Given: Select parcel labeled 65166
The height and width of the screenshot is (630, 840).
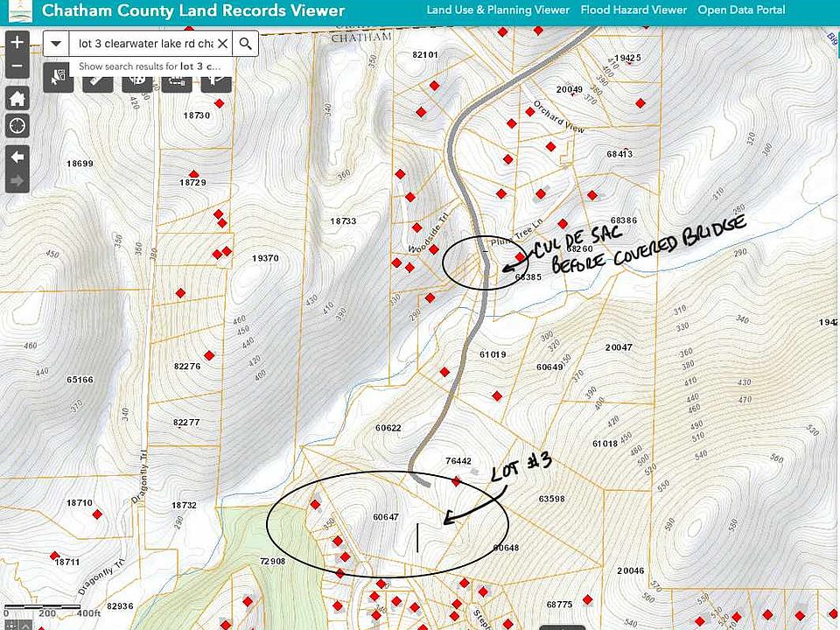Looking at the screenshot, I should (80, 379).
